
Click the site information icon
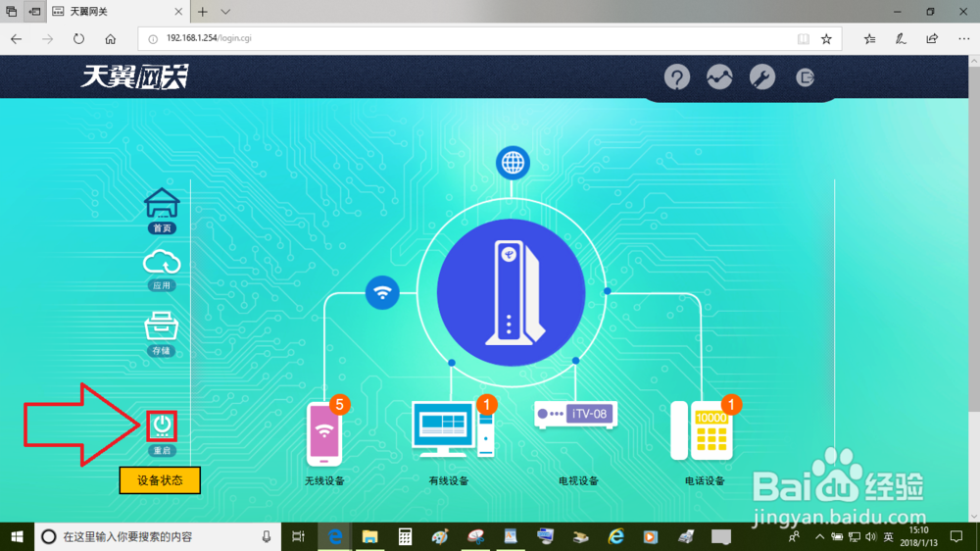coord(153,39)
